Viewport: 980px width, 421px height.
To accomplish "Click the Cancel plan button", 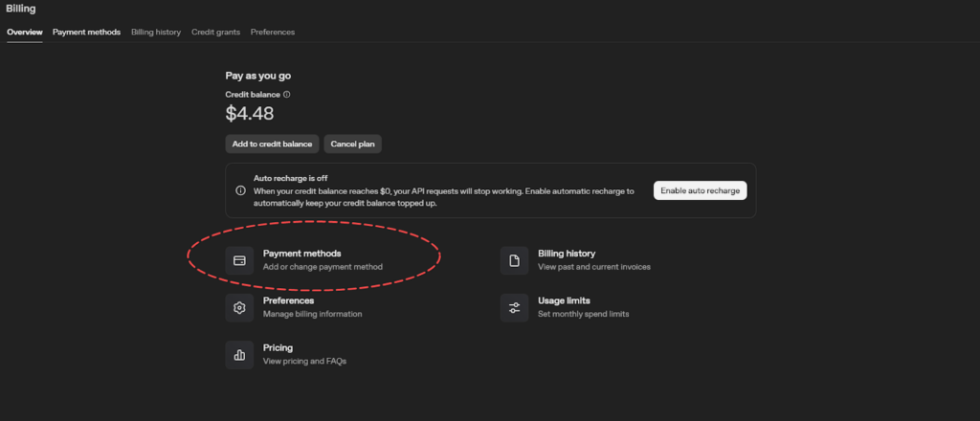I will (352, 144).
